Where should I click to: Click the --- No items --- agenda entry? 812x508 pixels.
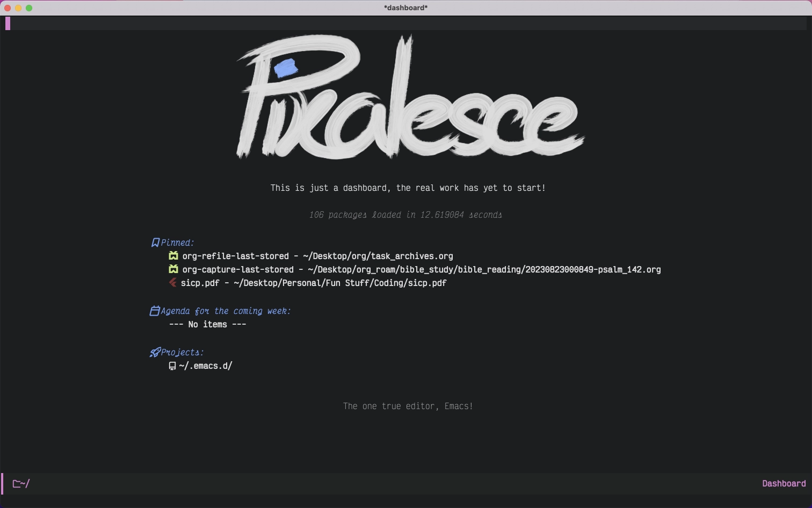click(208, 324)
